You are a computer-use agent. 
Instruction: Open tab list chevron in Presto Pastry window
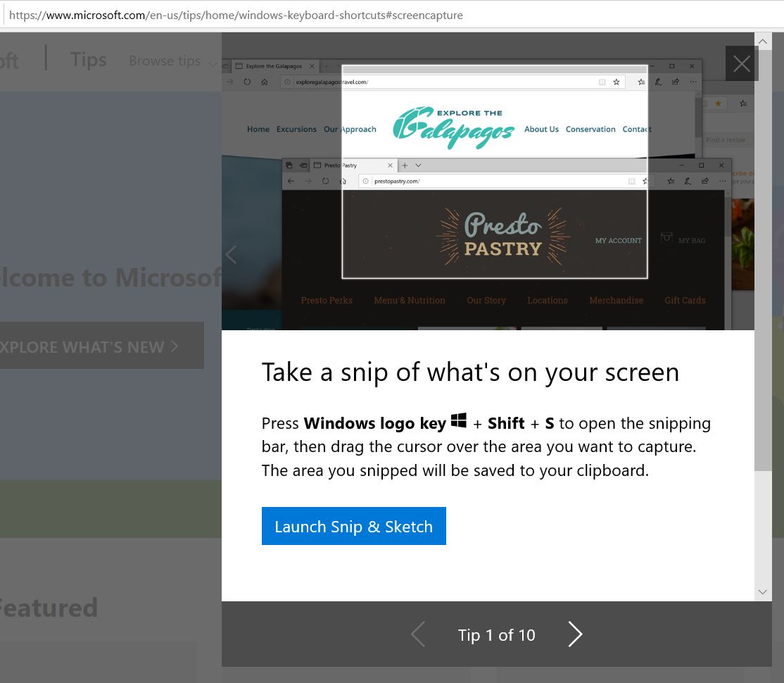(418, 165)
